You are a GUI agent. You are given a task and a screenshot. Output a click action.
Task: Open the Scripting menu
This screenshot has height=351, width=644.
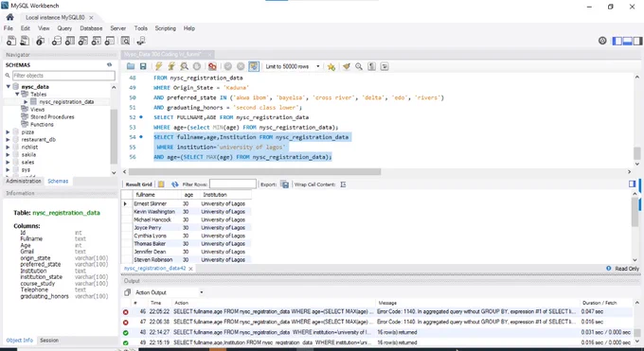tap(166, 28)
